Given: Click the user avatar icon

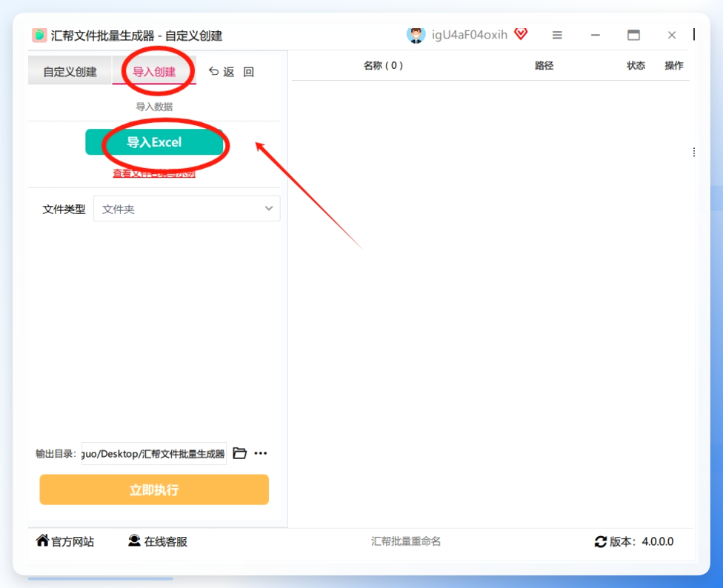Looking at the screenshot, I should coord(416,35).
